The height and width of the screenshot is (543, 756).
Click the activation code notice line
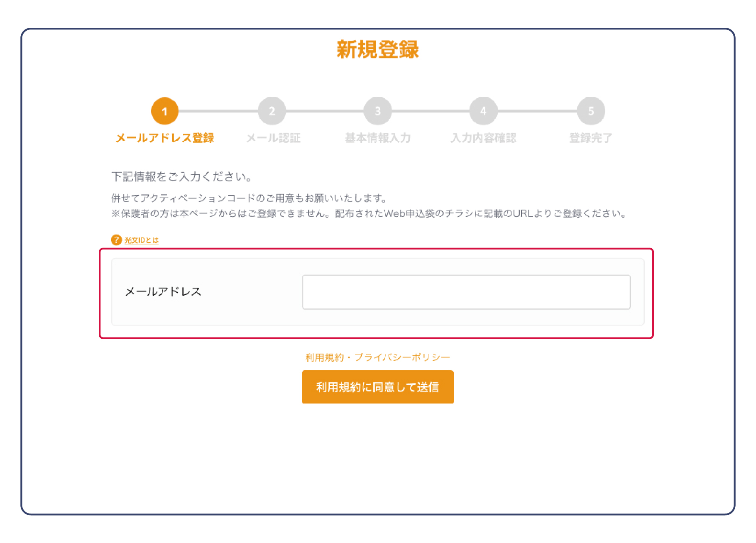(x=249, y=198)
